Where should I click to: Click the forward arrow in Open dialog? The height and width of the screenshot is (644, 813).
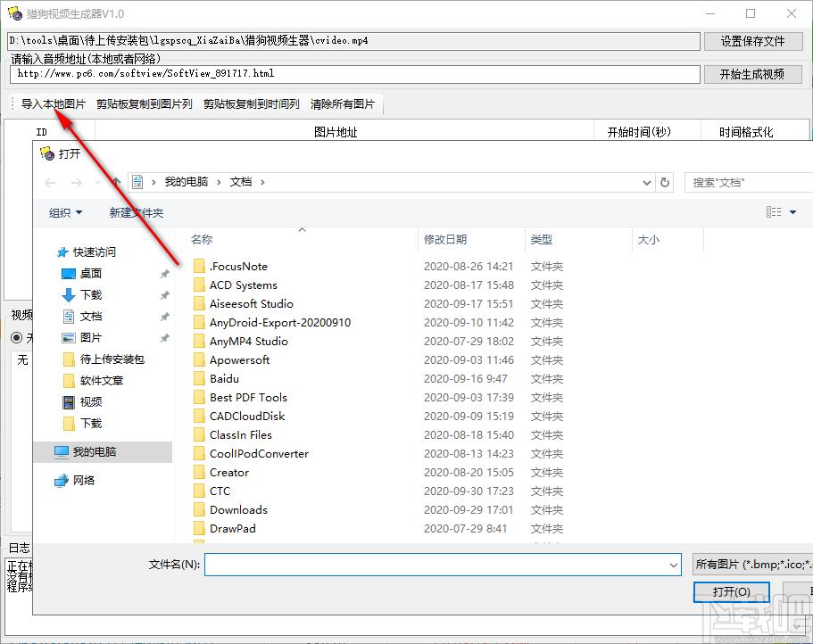tap(76, 182)
